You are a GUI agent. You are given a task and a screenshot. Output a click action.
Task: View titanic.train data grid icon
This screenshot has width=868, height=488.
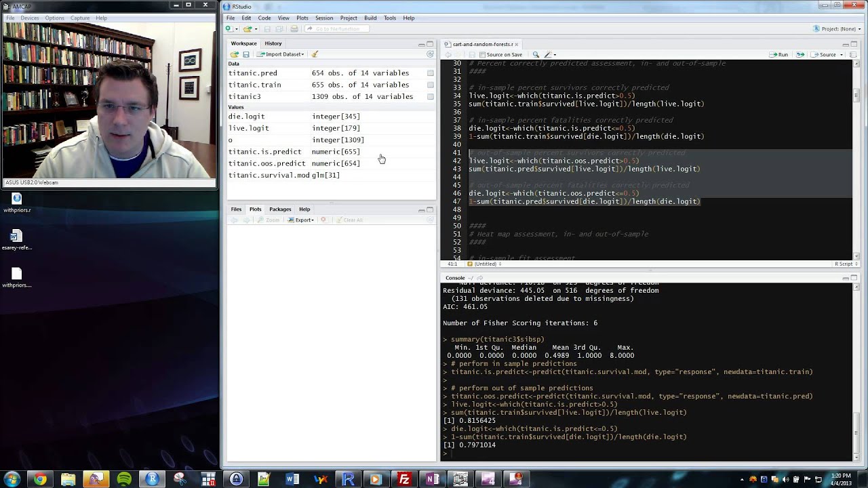(x=430, y=85)
